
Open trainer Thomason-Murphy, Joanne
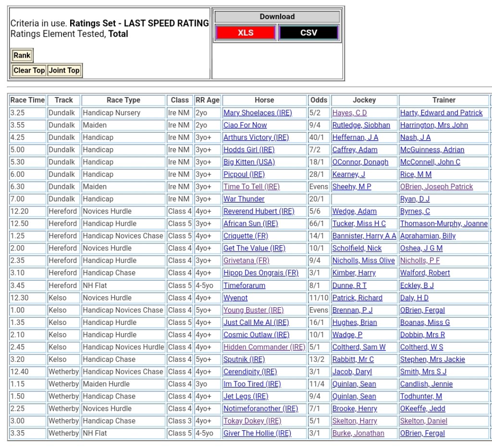(x=443, y=224)
